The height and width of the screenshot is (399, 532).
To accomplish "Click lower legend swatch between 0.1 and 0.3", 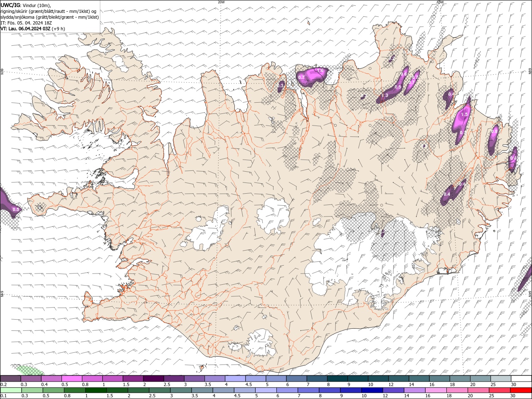I will [11, 390].
